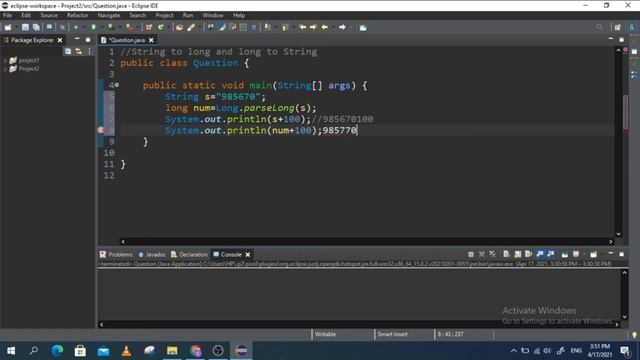Click the Windows Start button

coord(11,351)
